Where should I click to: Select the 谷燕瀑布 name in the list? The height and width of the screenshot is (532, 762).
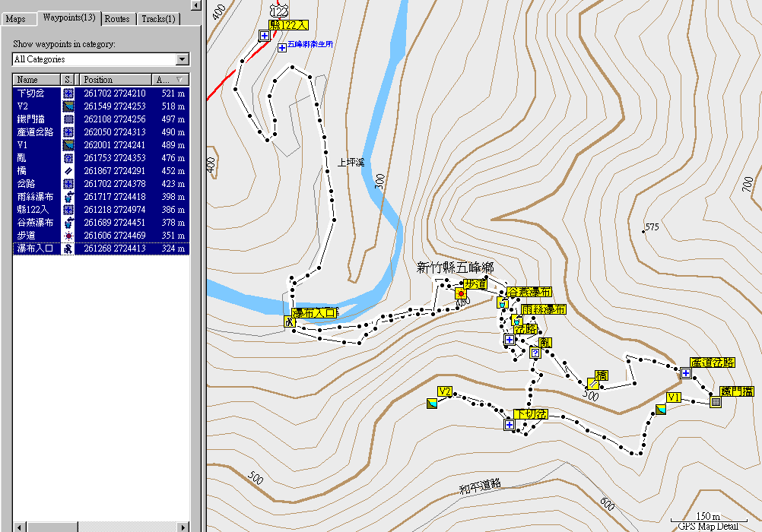[35, 223]
